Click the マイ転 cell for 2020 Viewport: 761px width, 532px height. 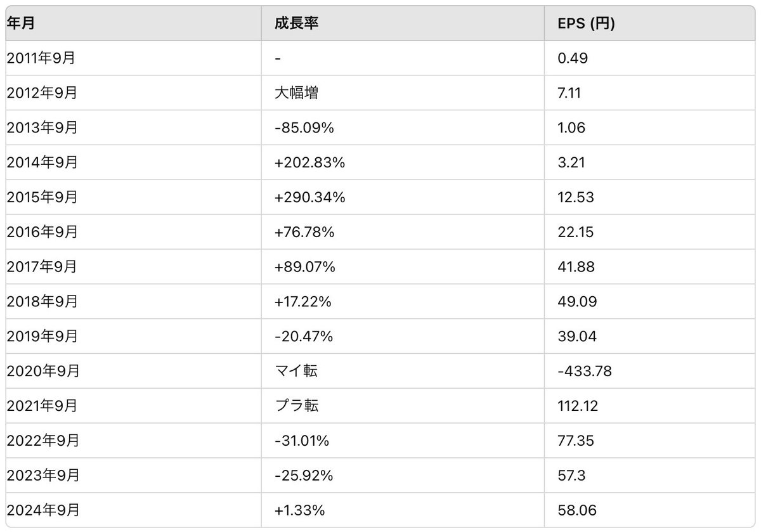tap(296, 371)
